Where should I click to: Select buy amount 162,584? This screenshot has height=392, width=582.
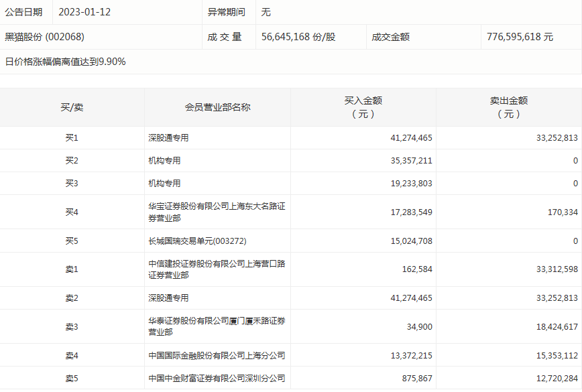417,269
